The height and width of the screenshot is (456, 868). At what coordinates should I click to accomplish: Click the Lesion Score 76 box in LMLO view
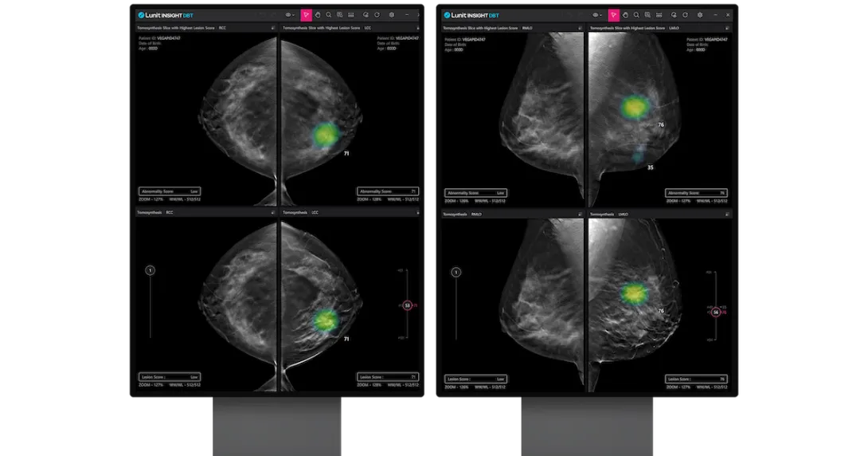pyautogui.click(x=698, y=379)
